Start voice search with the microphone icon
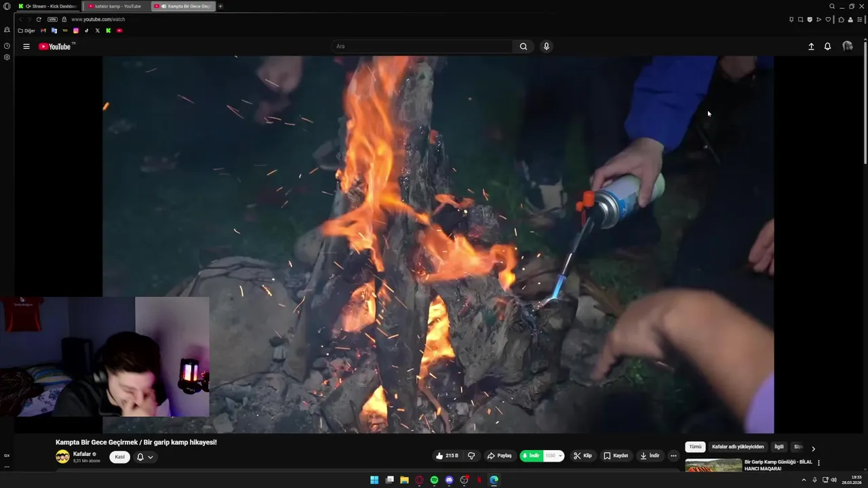The height and width of the screenshot is (488, 868). [x=547, y=47]
